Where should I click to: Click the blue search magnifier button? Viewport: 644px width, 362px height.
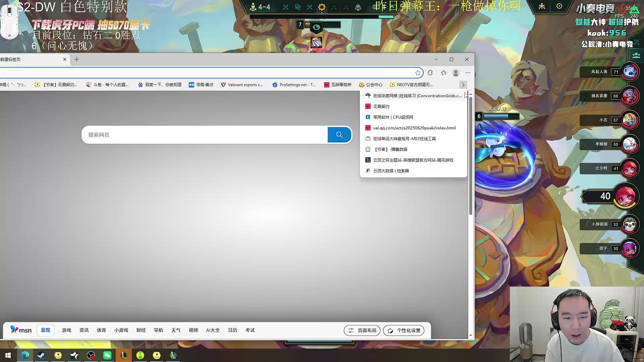[339, 135]
